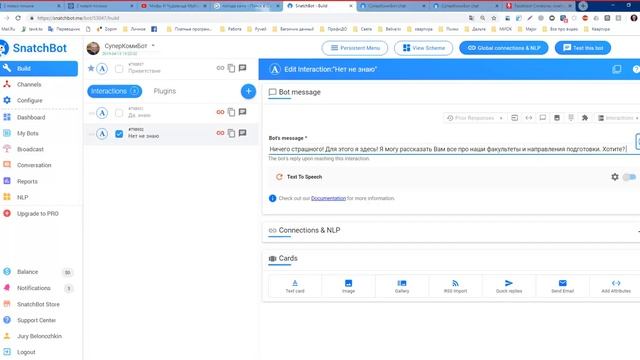This screenshot has width=640, height=360.
Task: Open the chat icon on the Да, знаю row
Action: point(242,111)
